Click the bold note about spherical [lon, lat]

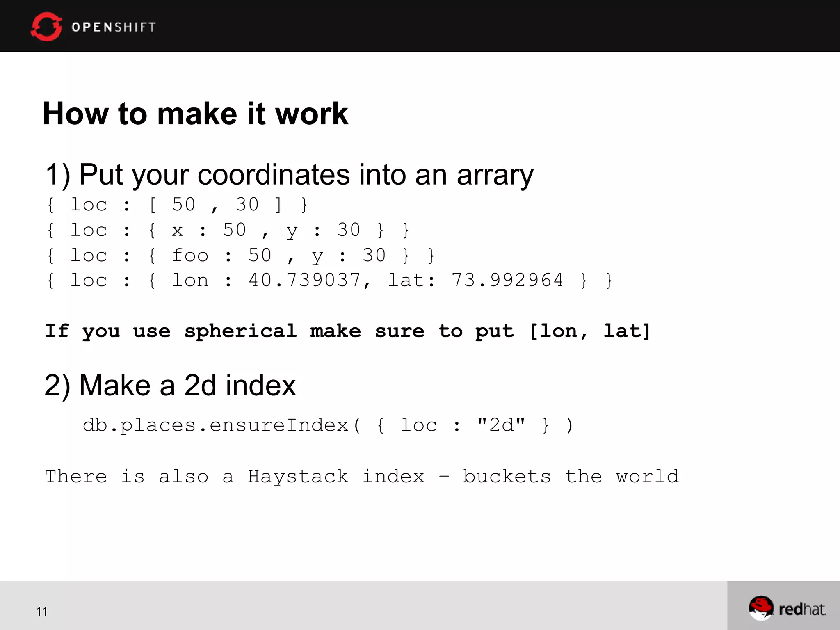348,331
